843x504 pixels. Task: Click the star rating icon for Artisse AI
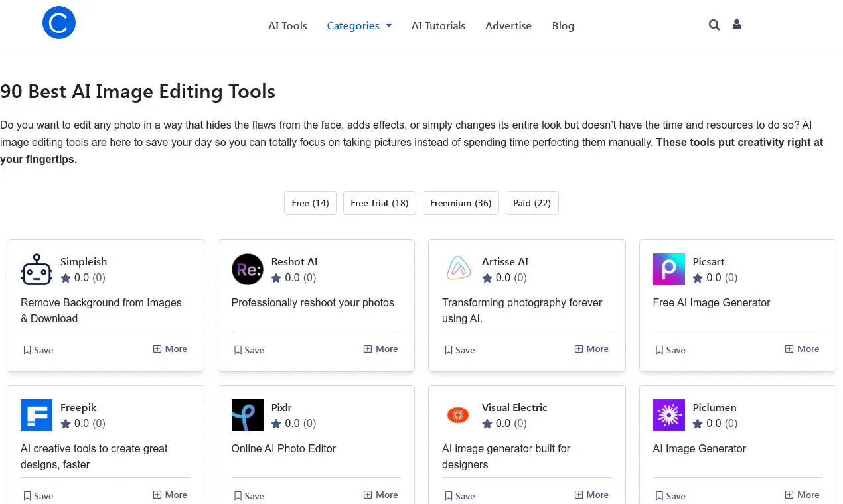[487, 278]
